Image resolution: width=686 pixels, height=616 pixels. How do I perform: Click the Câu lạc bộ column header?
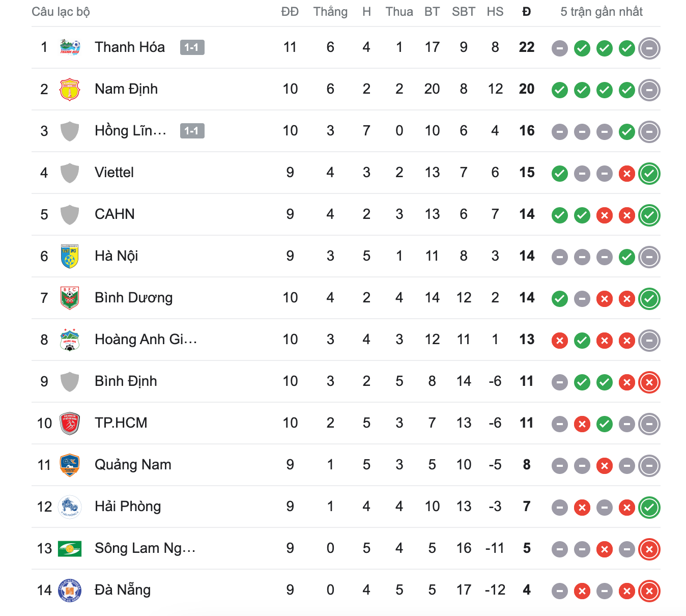pos(61,12)
